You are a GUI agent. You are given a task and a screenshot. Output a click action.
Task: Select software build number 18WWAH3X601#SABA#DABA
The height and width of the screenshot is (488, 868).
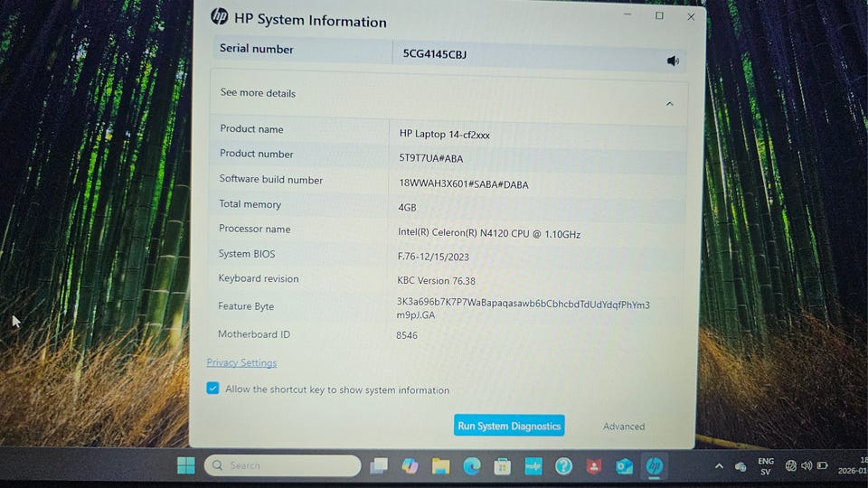coord(463,184)
